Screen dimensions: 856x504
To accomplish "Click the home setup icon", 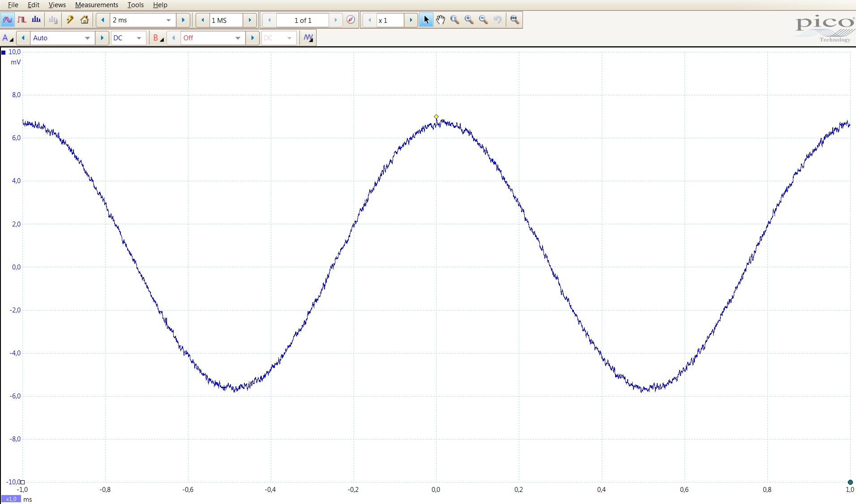I will 85,20.
